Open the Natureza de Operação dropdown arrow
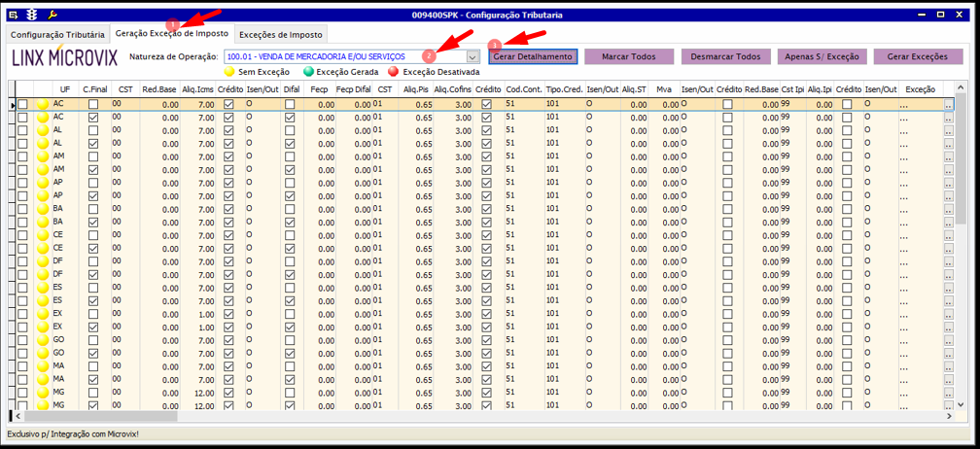The width and height of the screenshot is (980, 449). [472, 57]
